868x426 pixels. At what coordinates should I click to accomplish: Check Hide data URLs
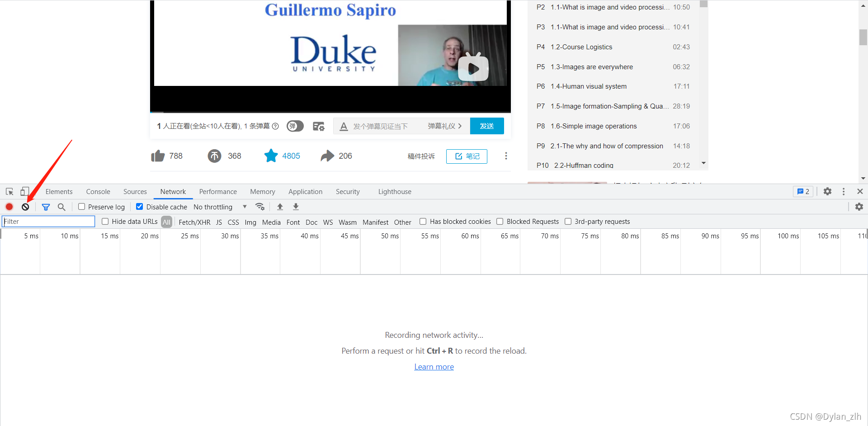pyautogui.click(x=105, y=221)
